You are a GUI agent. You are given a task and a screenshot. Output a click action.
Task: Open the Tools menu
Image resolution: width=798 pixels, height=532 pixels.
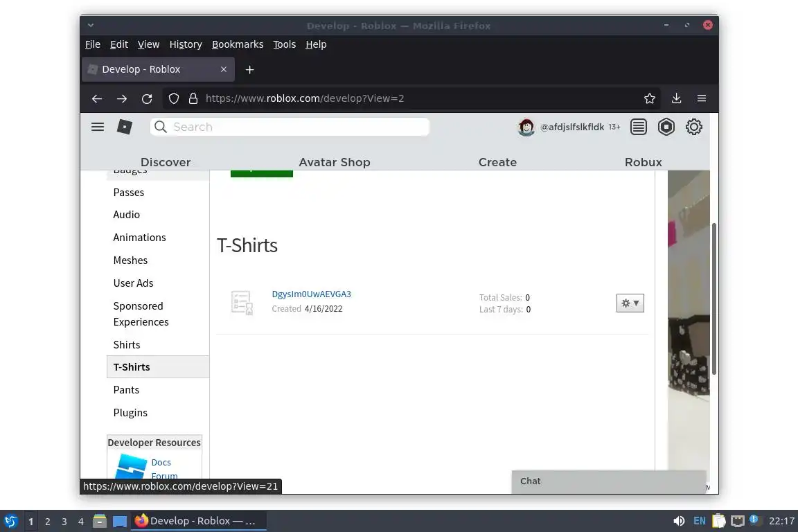[x=285, y=44]
